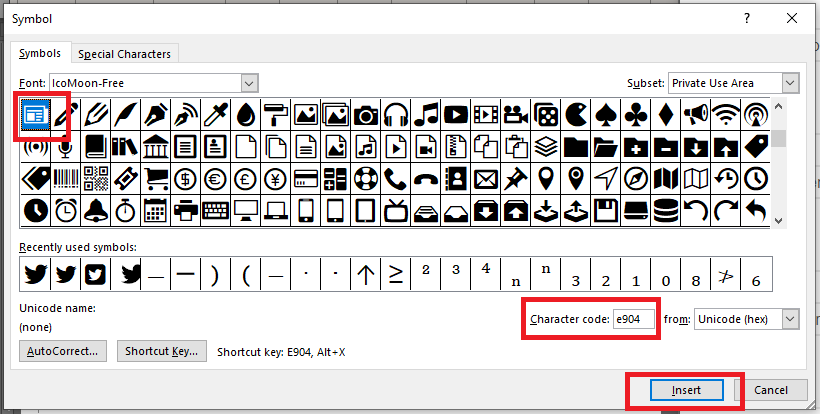This screenshot has width=820, height=414.
Task: Pick the Pac-Man symbol
Action: [576, 114]
